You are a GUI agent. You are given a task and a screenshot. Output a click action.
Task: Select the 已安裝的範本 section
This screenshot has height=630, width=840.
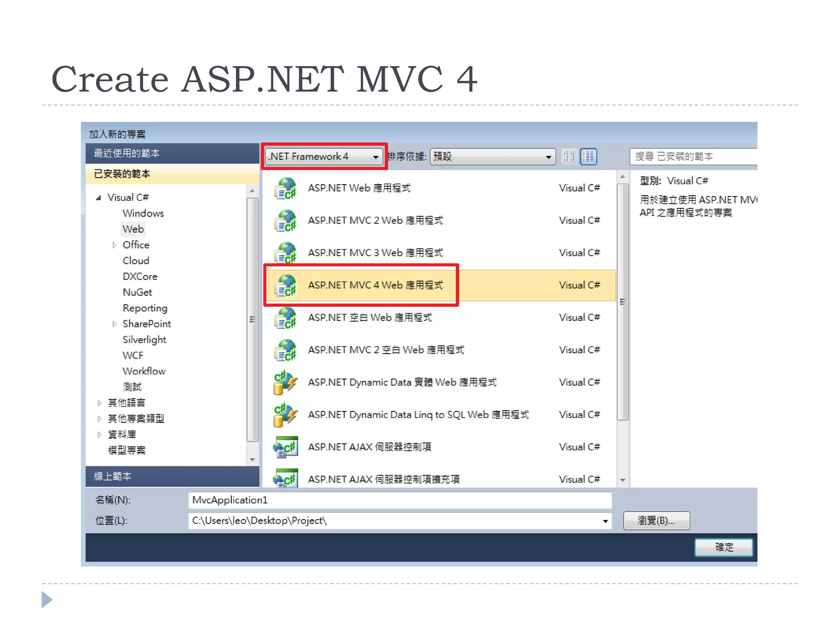point(172,174)
